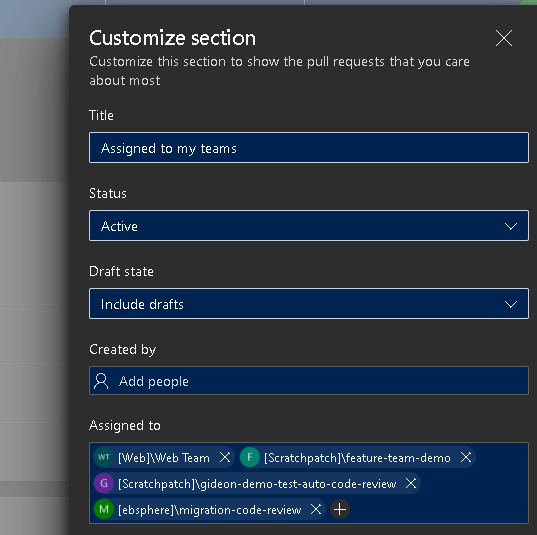The image size is (537, 535).
Task: Select the [Scratchpatch]\feature-team-demo chip label
Action: coord(357,458)
